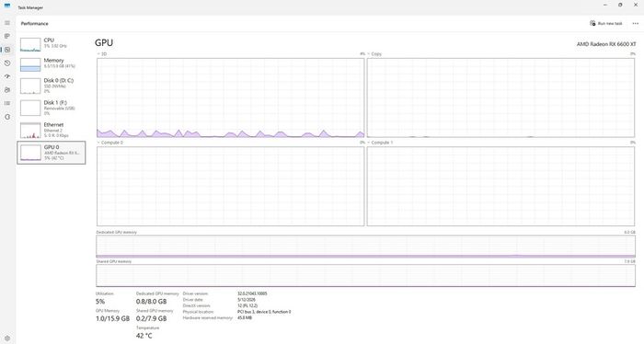
Task: Click the Shared GPU memory graph label
Action: tap(114, 261)
